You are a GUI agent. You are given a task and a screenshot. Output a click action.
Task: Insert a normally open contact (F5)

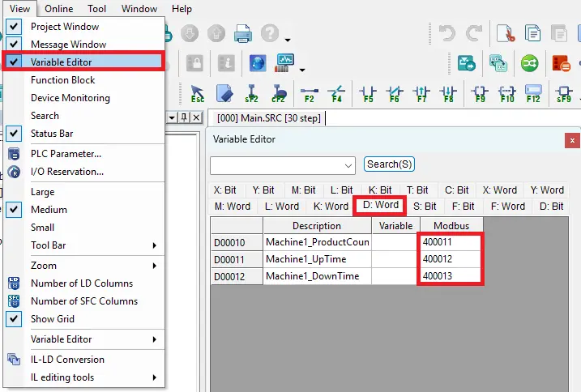[x=369, y=93]
